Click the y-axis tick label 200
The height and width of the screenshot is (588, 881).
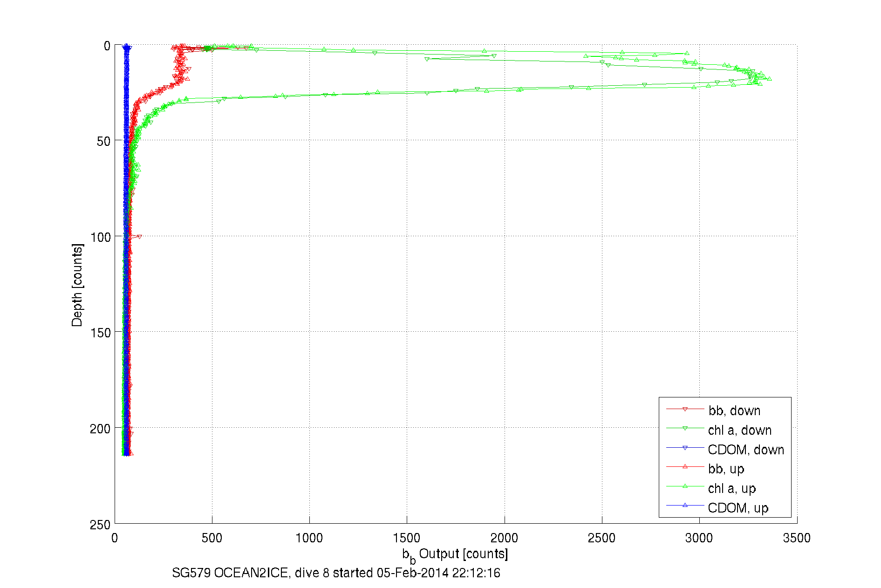coord(100,429)
